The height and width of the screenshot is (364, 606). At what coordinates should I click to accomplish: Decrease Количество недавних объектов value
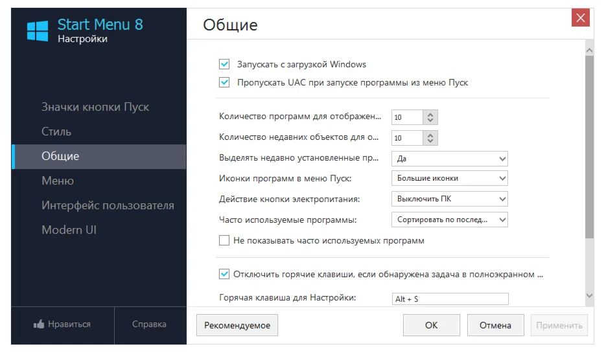430,141
